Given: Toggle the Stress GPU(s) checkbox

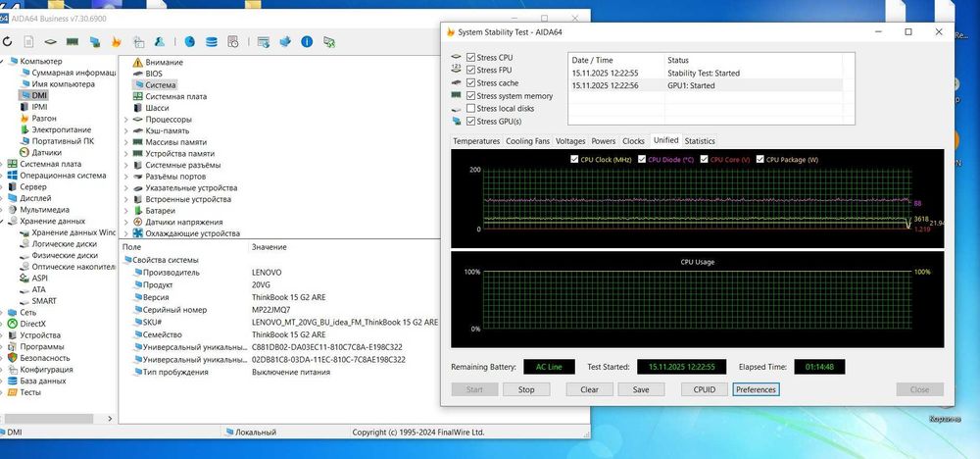Looking at the screenshot, I should click(x=470, y=122).
